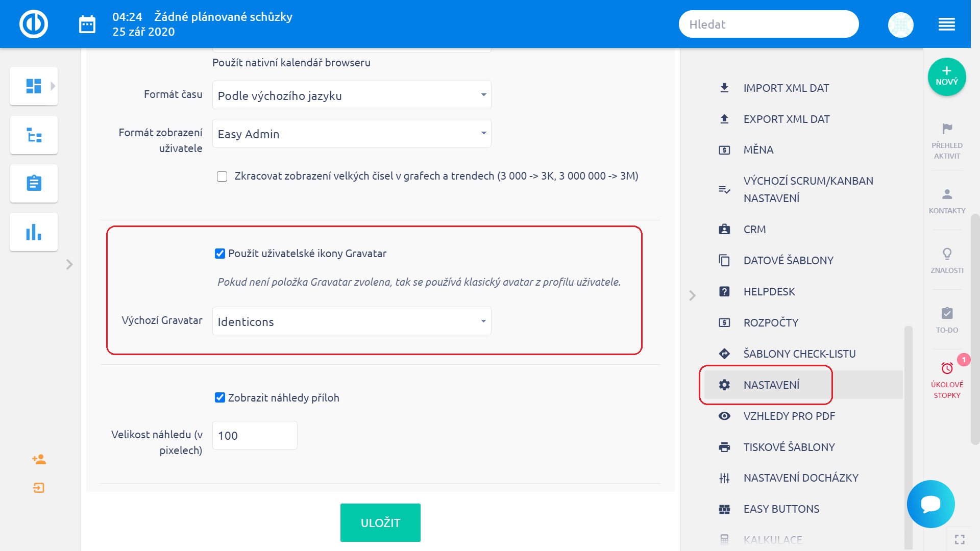Enable Zkracovat zobrazení velkých čísel checkbox

222,177
